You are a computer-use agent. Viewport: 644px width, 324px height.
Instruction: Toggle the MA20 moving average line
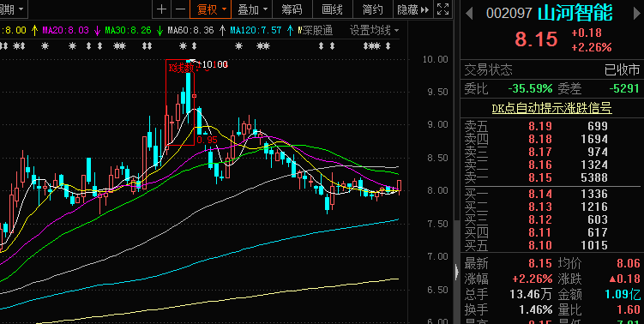point(66,30)
